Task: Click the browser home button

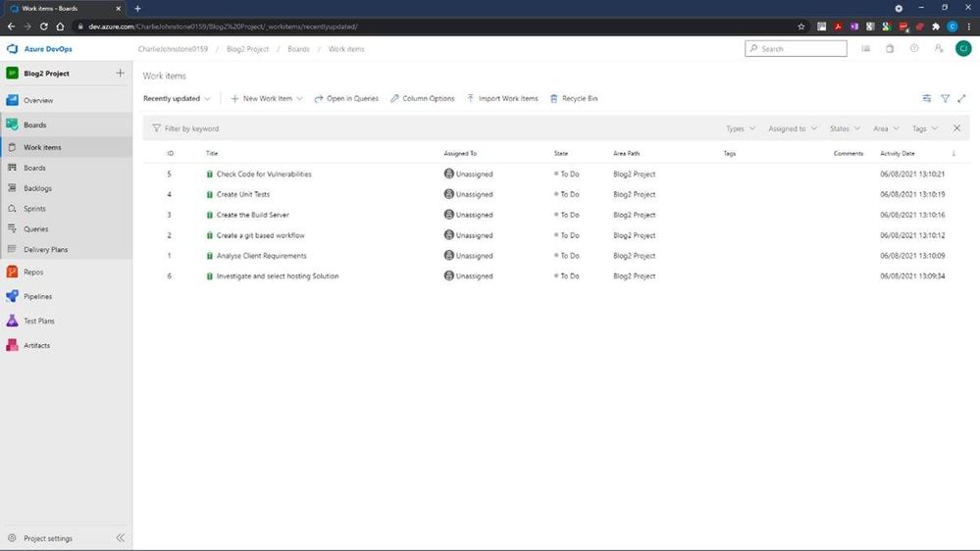Action: coord(60,26)
